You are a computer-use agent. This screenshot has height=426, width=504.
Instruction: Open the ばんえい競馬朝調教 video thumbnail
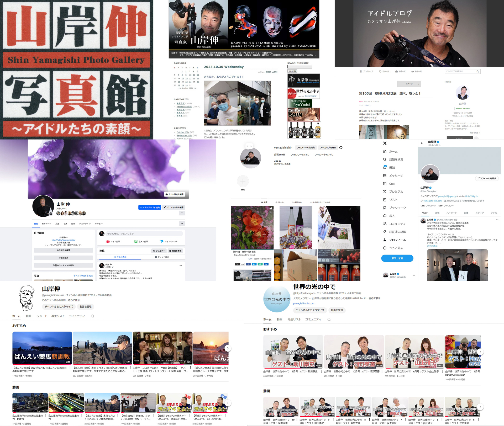click(x=42, y=348)
